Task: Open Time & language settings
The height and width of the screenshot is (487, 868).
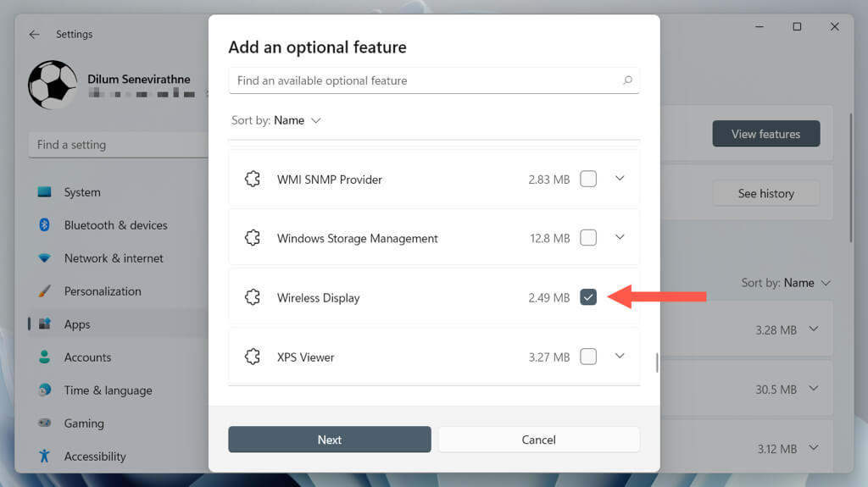Action: (x=108, y=390)
